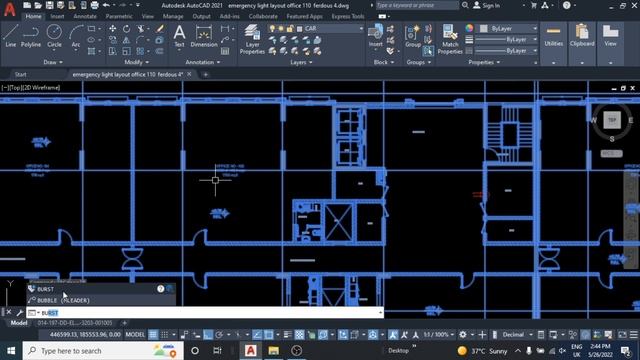This screenshot has width=640, height=360.
Task: Select BUBBLE (ALEADER) command suggestion
Action: tap(101, 300)
